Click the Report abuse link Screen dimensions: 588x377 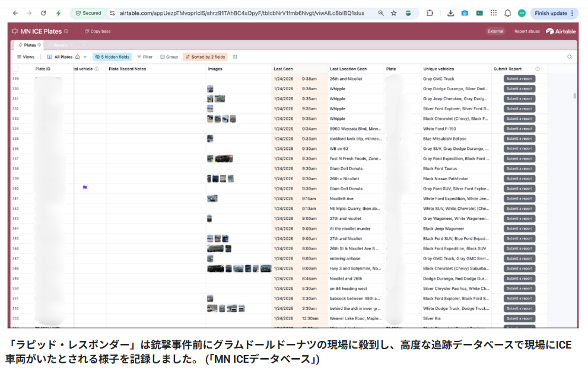pos(526,31)
